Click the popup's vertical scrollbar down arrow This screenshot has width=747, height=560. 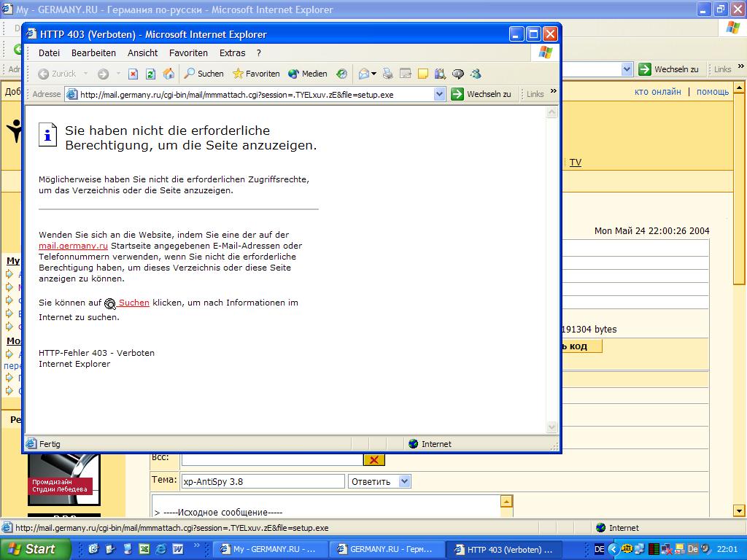pos(551,427)
